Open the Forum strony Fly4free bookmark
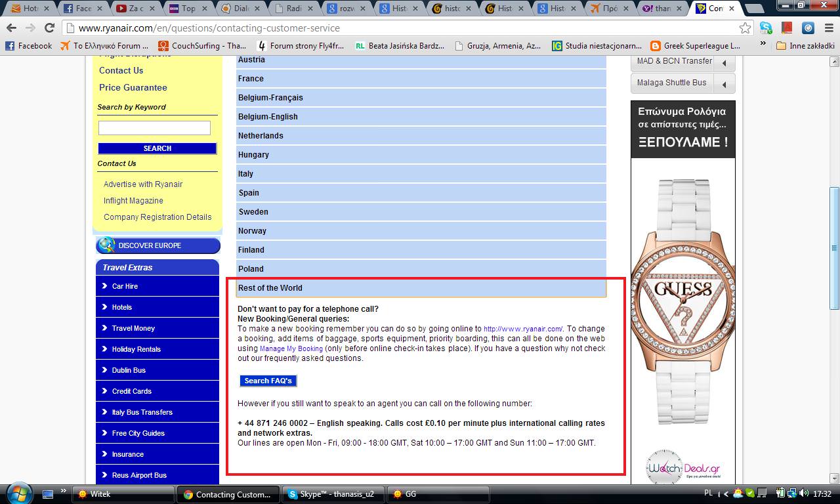 301,46
